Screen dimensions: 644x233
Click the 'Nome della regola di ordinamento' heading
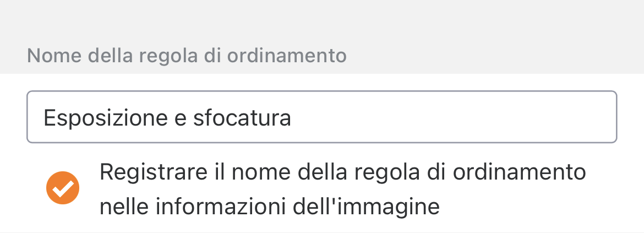[187, 56]
